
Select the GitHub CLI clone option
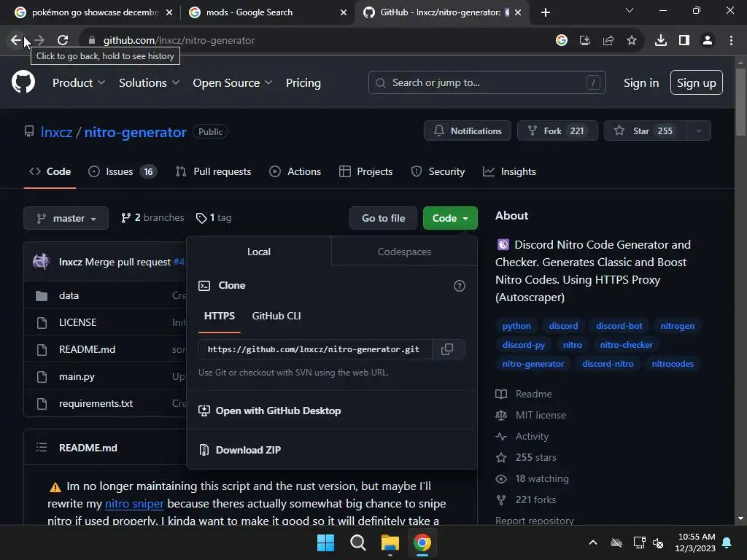[x=276, y=316]
